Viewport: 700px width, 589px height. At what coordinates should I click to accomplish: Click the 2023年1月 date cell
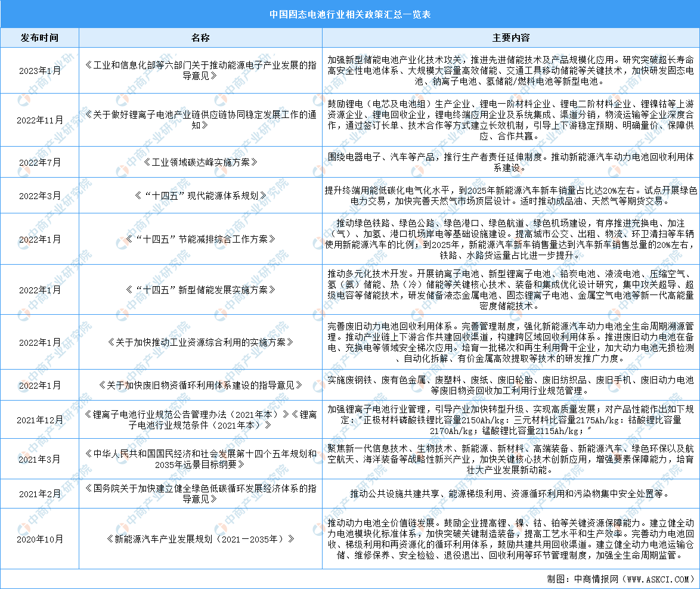pyautogui.click(x=40, y=70)
